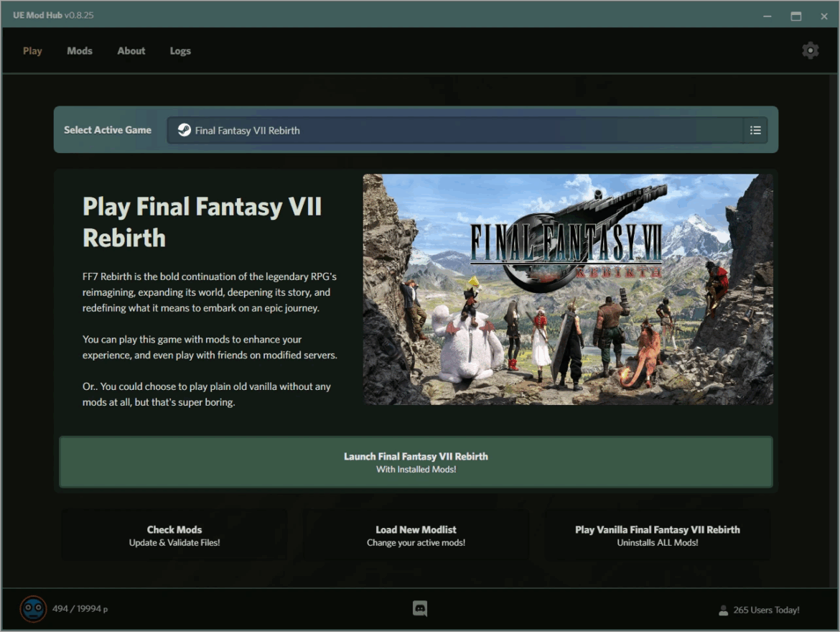Select Load New Modlist
The height and width of the screenshot is (632, 840).
point(416,536)
